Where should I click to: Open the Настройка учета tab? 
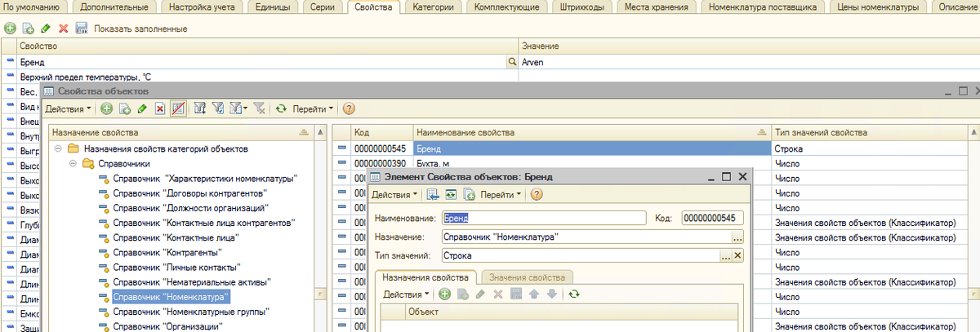[x=201, y=7]
